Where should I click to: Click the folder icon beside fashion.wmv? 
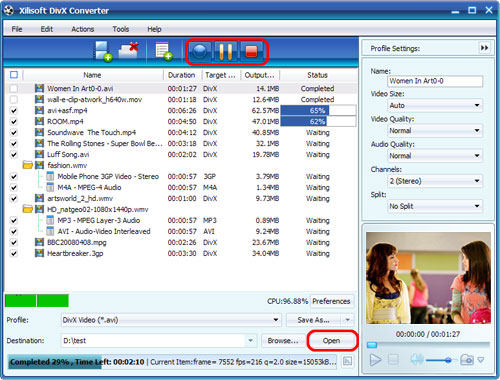click(28, 165)
